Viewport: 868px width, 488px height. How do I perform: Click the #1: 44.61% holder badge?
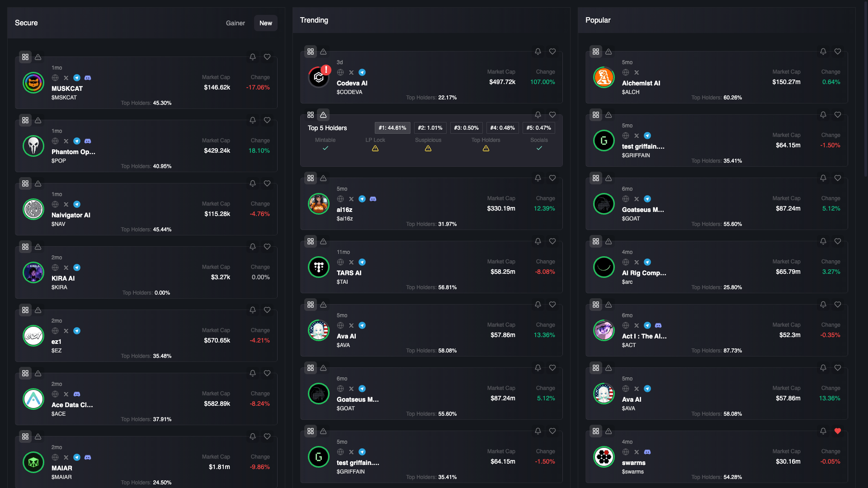click(392, 128)
